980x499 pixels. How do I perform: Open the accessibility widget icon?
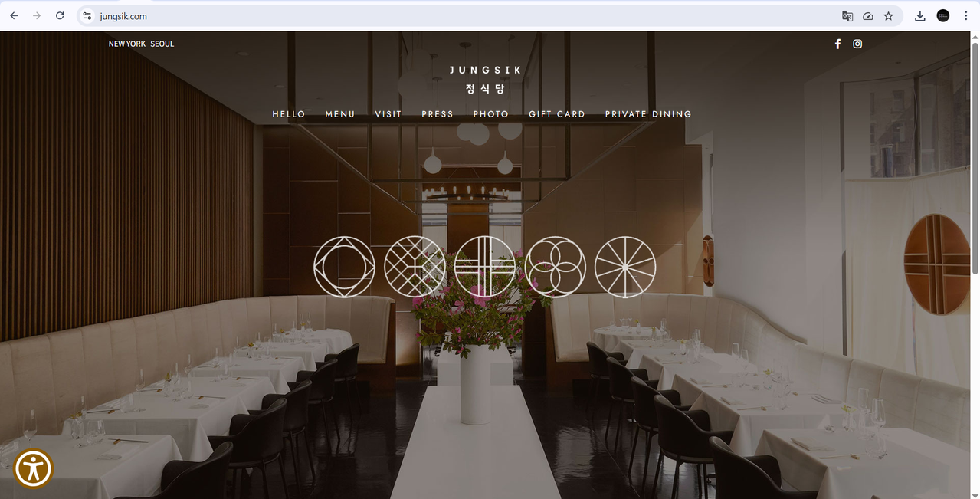point(33,468)
